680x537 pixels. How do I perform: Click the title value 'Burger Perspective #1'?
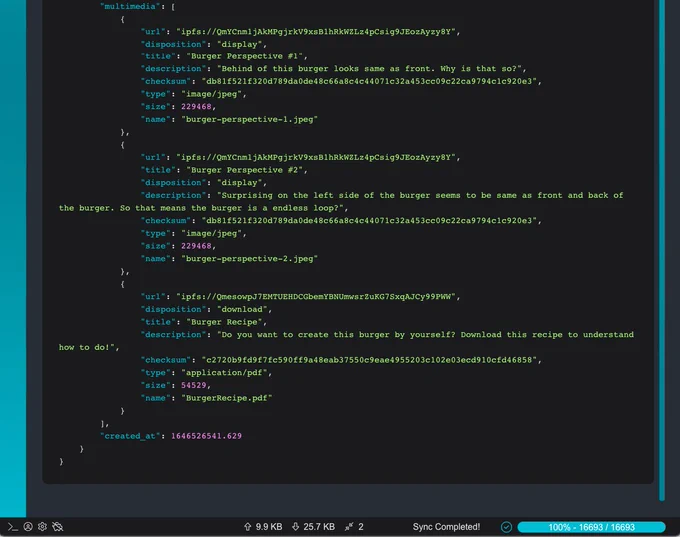247,56
